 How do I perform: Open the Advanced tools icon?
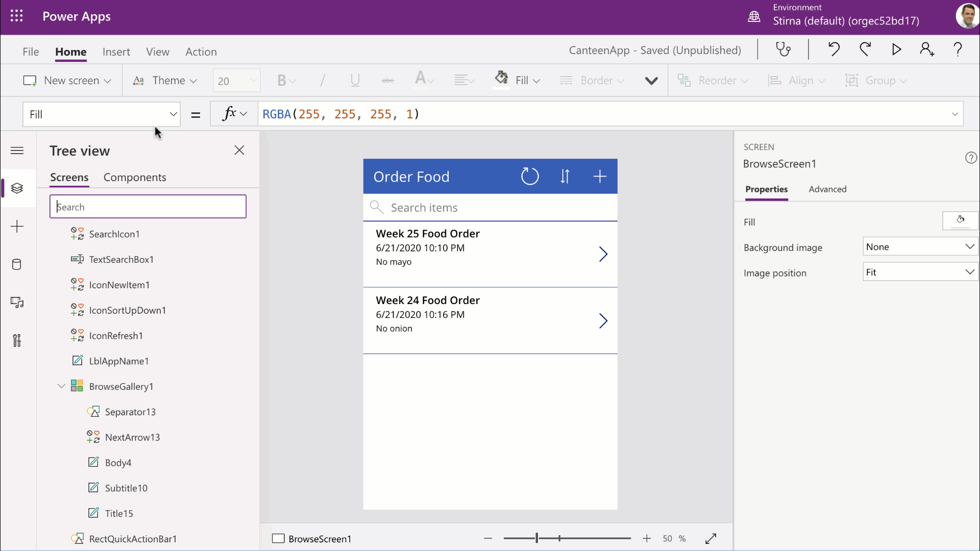[17, 340]
